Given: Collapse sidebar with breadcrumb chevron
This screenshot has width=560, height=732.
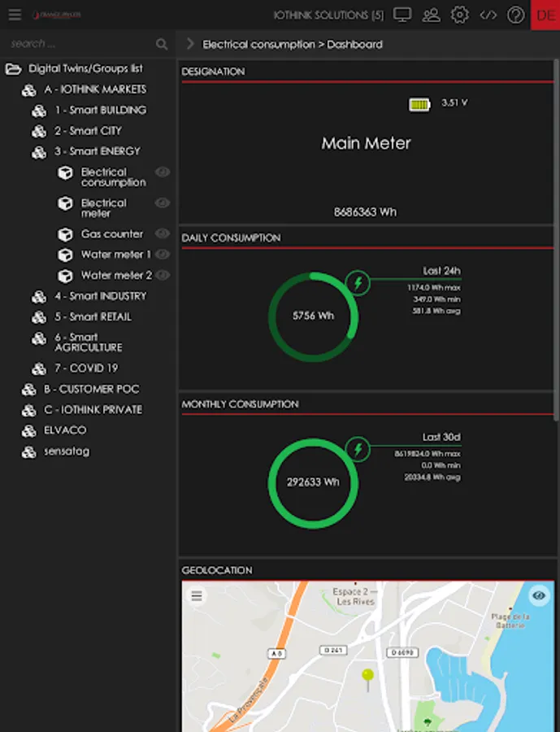Looking at the screenshot, I should 189,44.
